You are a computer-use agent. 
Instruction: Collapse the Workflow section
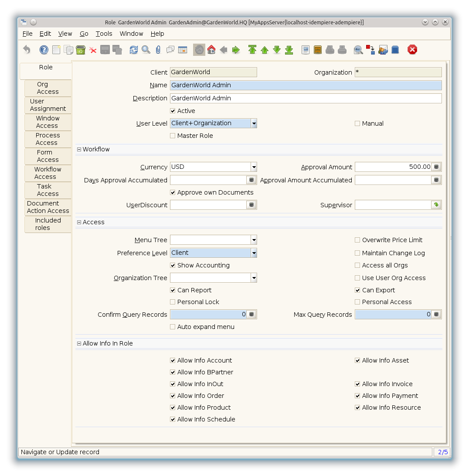click(x=79, y=149)
